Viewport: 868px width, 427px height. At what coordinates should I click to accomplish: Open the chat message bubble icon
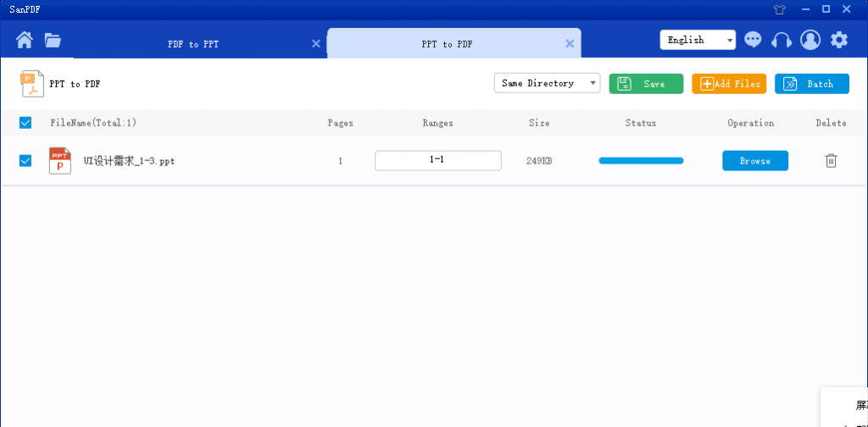pyautogui.click(x=753, y=40)
